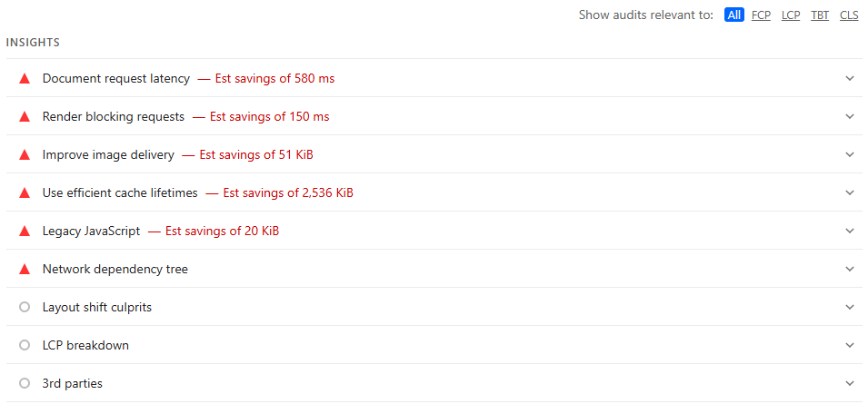
Task: Click Est savings of 51 KiB text
Action: (x=256, y=155)
